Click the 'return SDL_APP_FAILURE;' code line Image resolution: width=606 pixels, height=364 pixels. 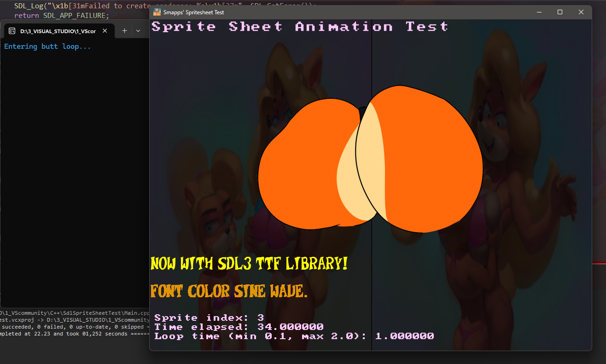[x=62, y=16]
